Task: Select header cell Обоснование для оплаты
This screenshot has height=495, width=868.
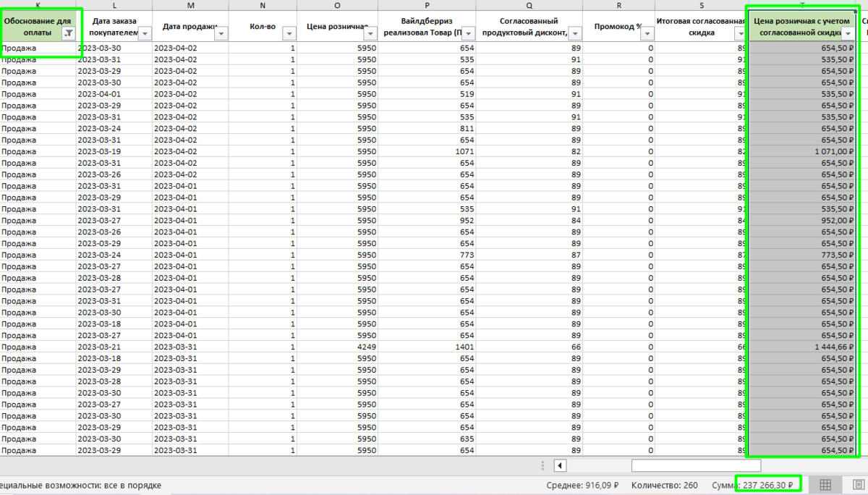Action: (38, 26)
